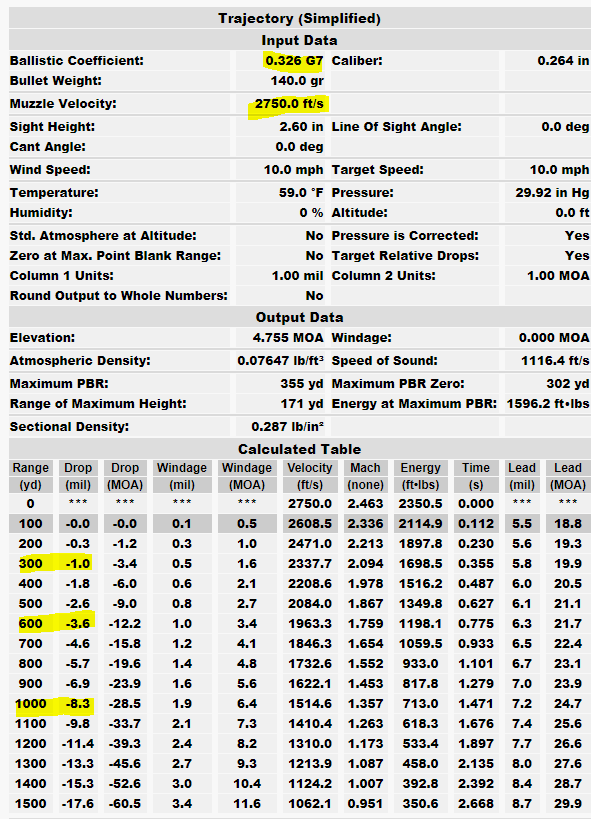This screenshot has height=819, width=591.
Task: Select the Time (s) column header
Action: point(476,476)
